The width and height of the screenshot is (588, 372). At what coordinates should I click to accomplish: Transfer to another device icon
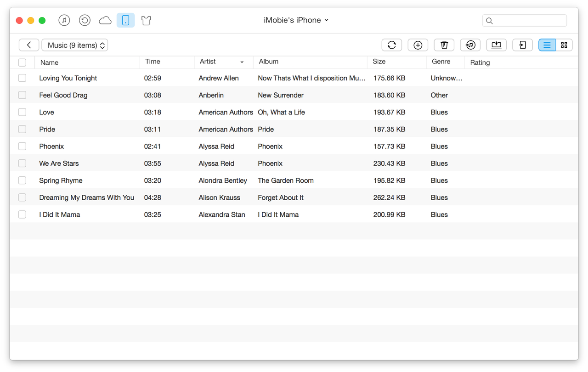coord(523,45)
